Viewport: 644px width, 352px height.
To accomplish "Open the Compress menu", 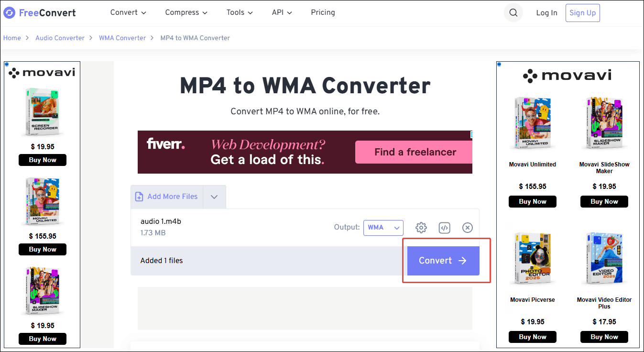I will coord(186,12).
